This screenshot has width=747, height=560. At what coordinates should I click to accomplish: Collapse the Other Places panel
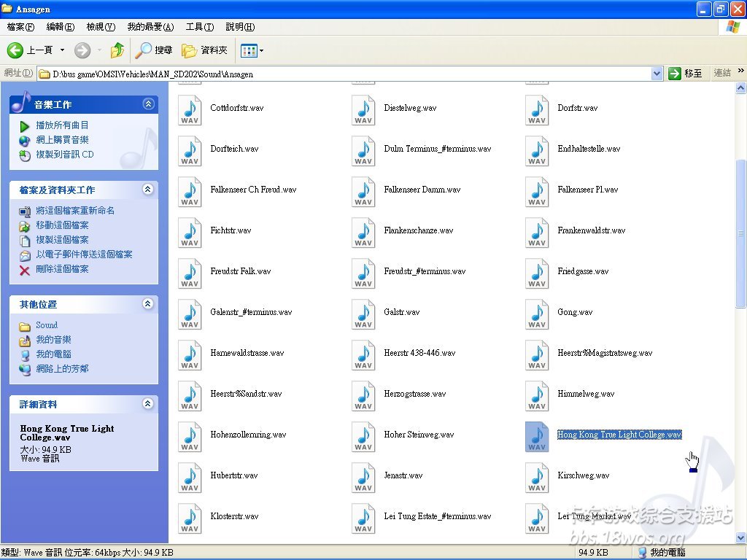coord(148,304)
